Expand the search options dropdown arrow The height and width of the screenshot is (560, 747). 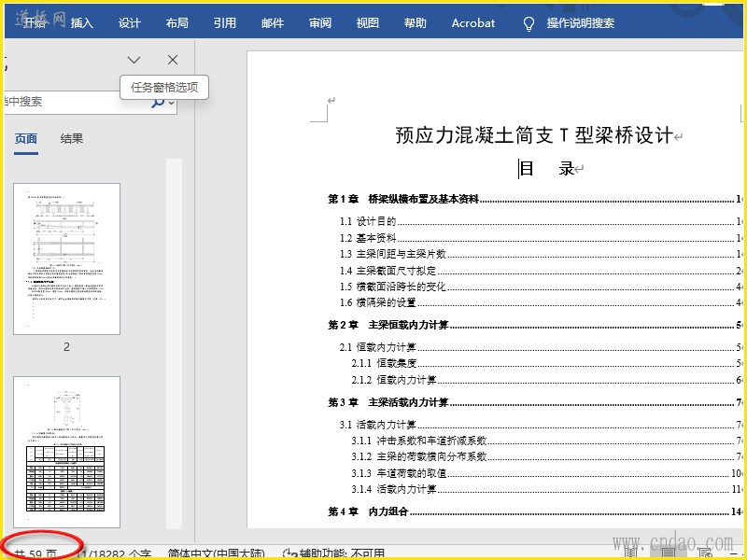[x=172, y=103]
